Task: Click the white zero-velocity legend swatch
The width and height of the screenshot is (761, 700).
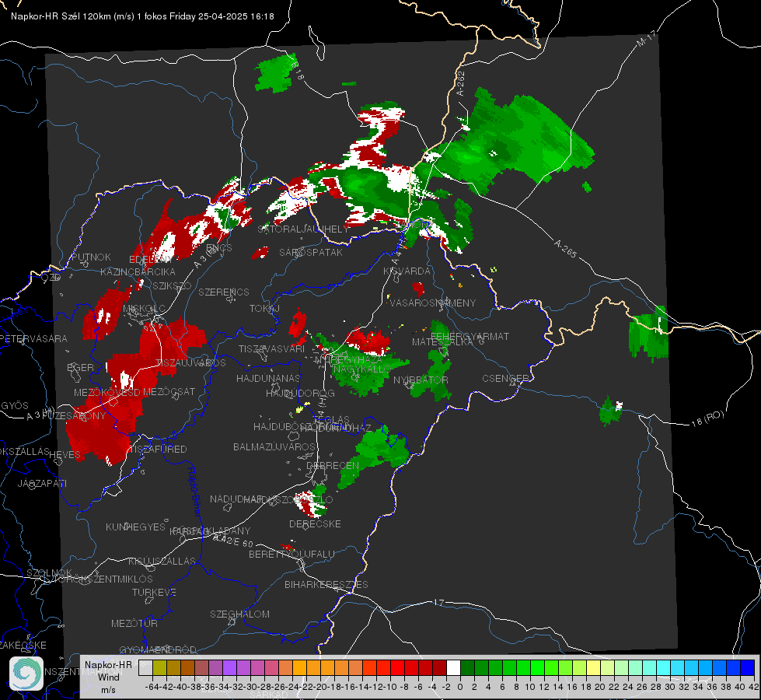Action: pyautogui.click(x=453, y=668)
